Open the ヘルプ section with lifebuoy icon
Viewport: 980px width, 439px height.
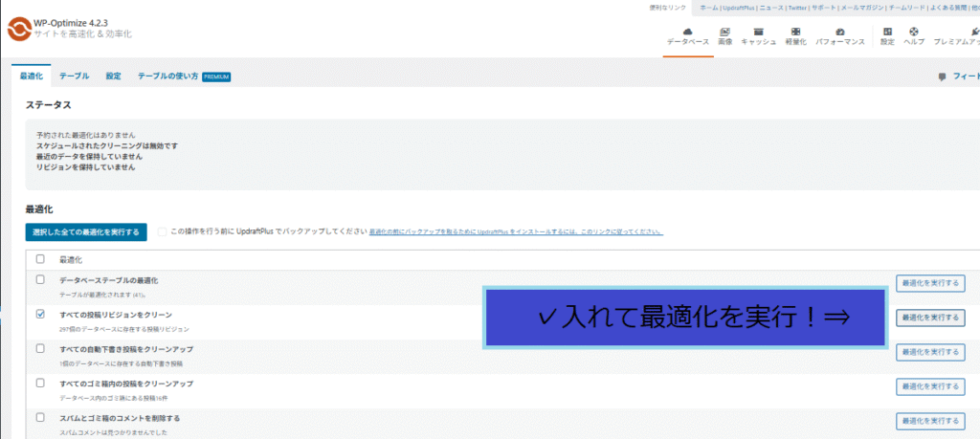click(x=914, y=37)
